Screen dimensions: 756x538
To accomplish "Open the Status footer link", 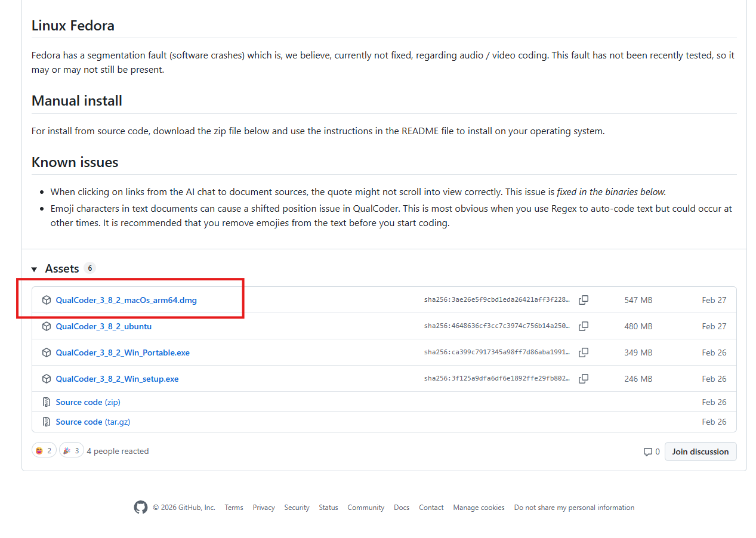I will click(328, 508).
